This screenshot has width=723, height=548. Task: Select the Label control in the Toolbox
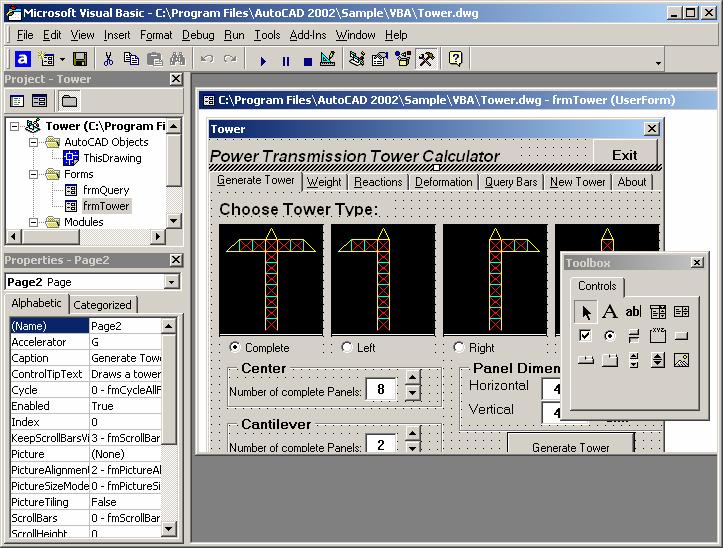tap(610, 312)
